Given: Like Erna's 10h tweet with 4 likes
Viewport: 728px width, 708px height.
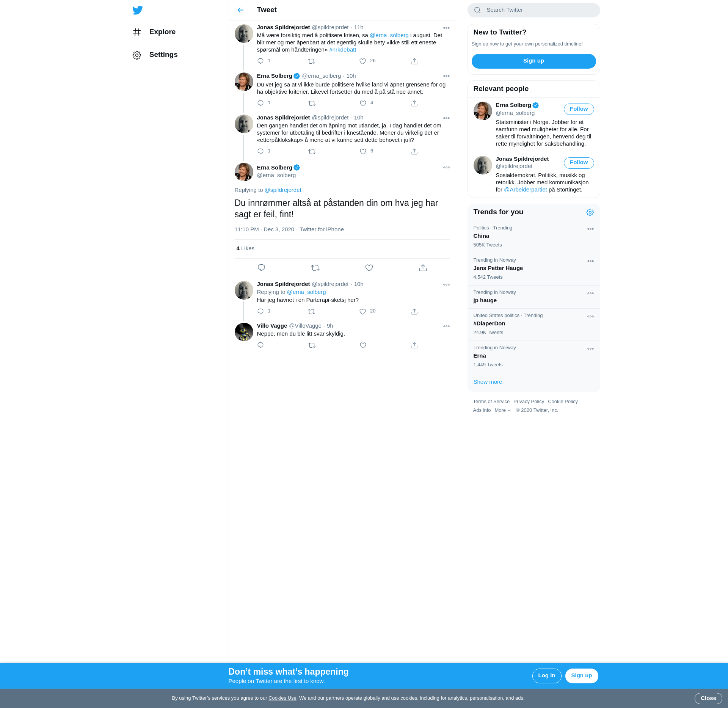Looking at the screenshot, I should click(x=363, y=103).
